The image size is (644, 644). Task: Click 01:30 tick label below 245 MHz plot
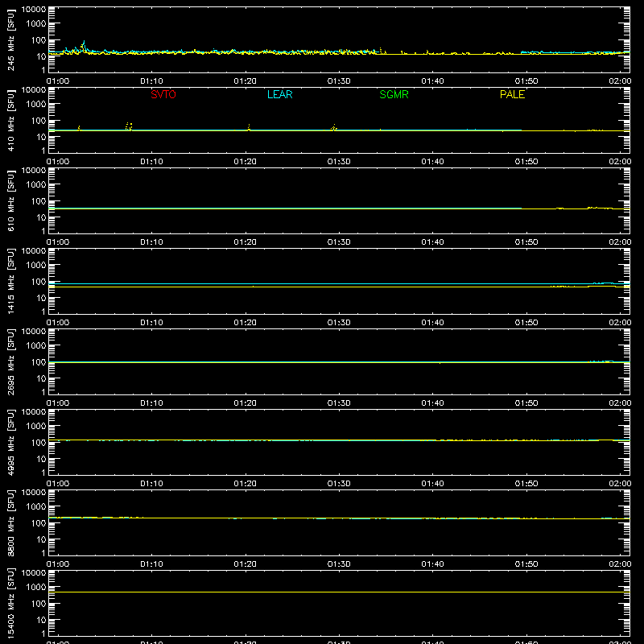[339, 81]
